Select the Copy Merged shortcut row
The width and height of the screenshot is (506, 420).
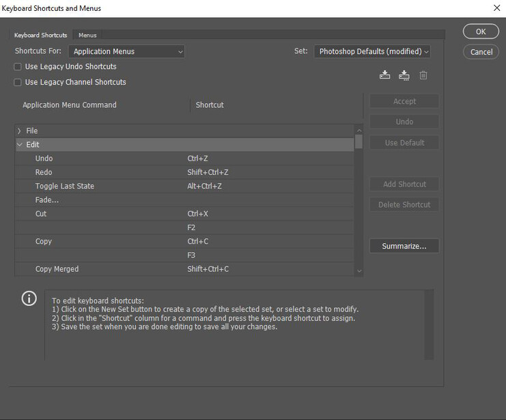[184, 269]
